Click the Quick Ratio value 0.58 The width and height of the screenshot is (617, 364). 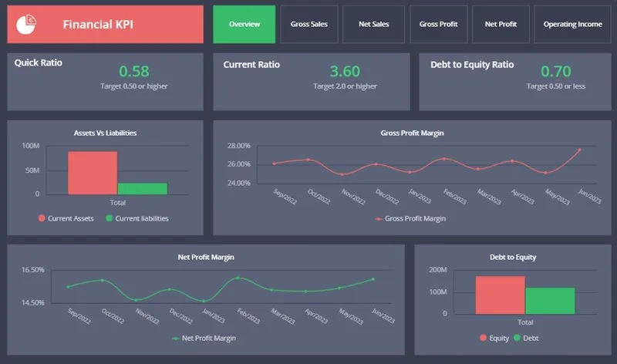(133, 72)
